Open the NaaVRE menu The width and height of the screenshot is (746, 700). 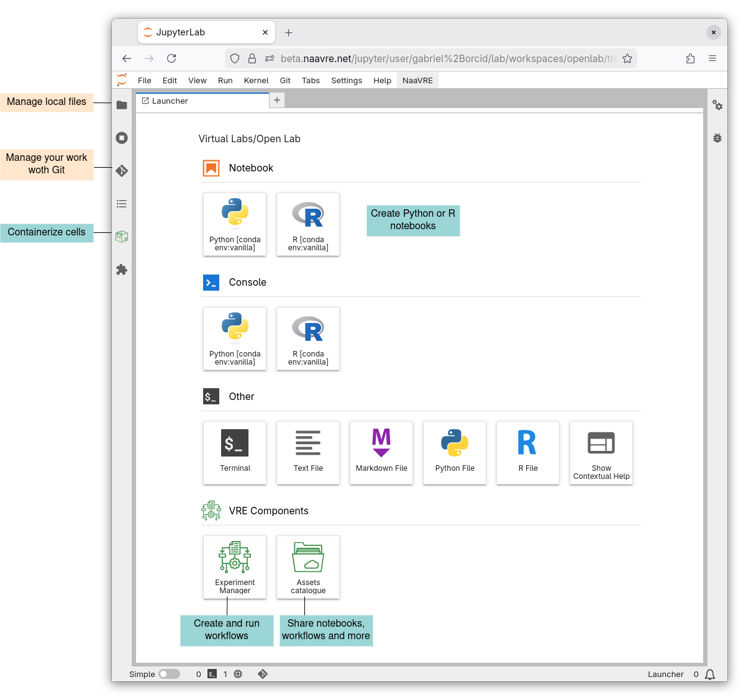417,80
